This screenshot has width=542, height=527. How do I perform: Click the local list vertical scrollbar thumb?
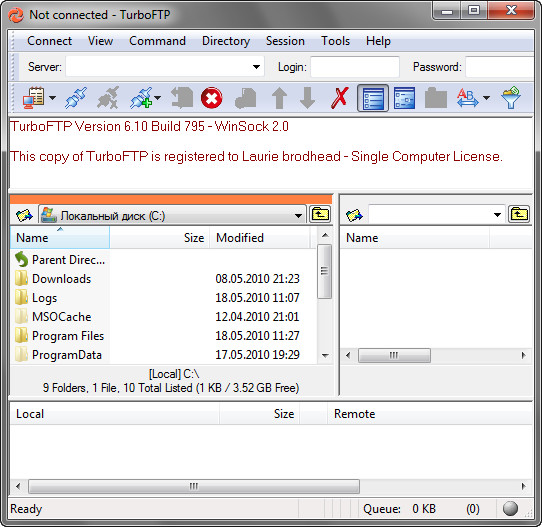324,271
